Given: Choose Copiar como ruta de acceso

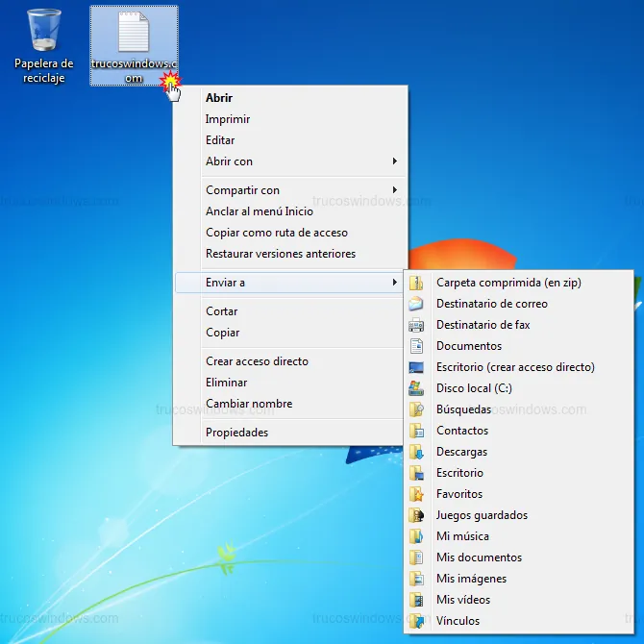Looking at the screenshot, I should click(x=276, y=233).
